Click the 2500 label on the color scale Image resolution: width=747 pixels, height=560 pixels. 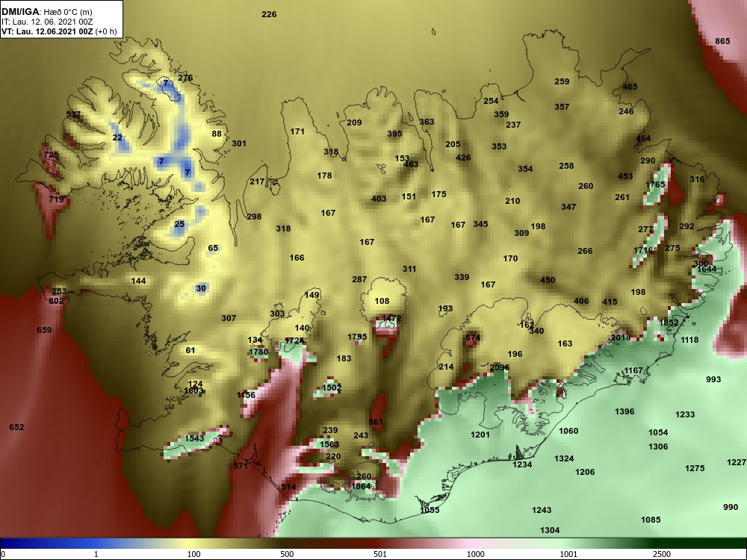(x=661, y=554)
